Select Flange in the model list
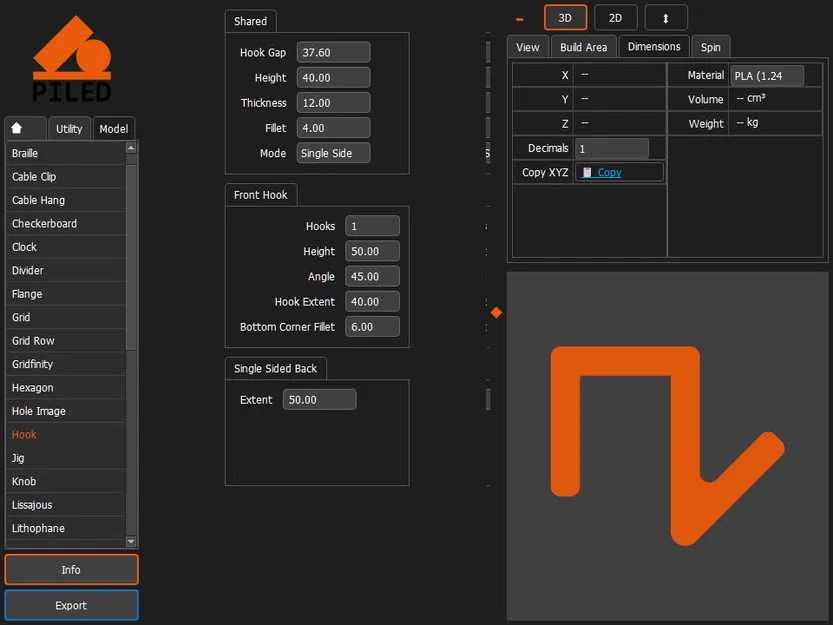833x625 pixels. click(x=66, y=294)
